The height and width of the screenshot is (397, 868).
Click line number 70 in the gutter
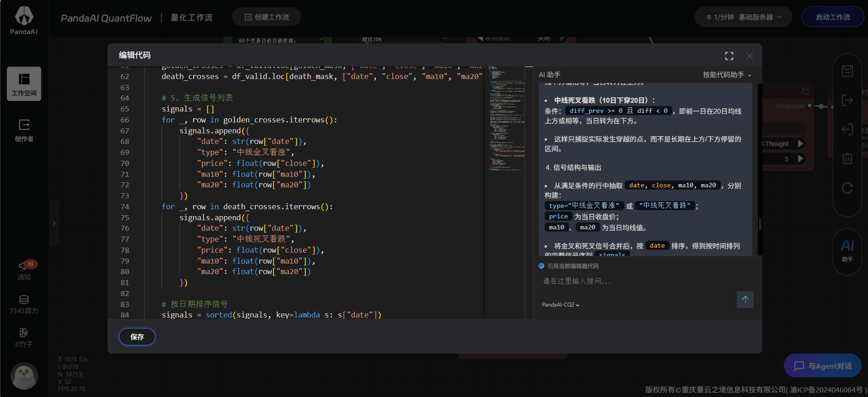(x=125, y=163)
